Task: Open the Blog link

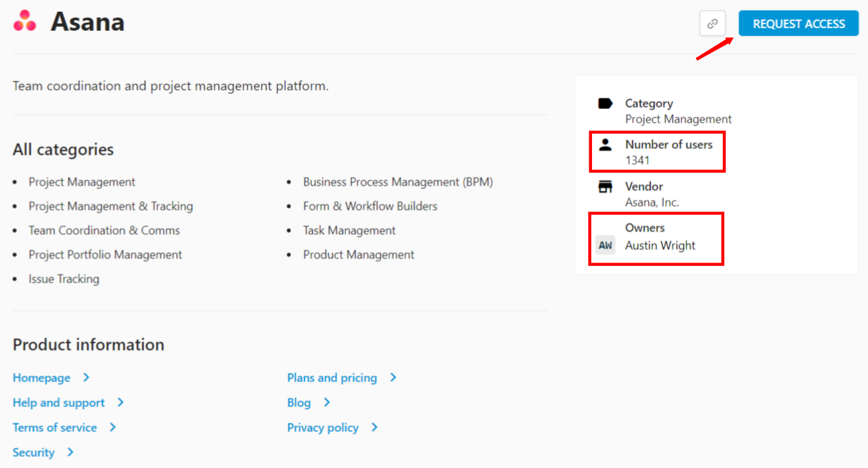Action: [299, 403]
